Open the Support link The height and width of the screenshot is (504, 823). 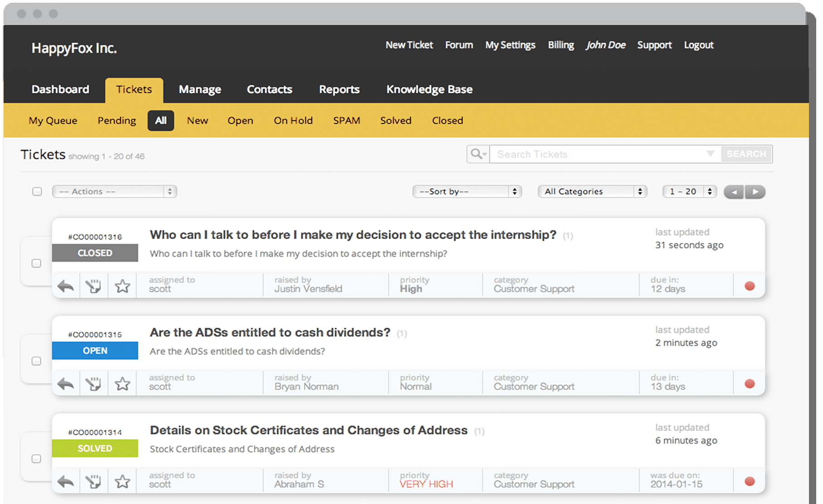click(x=654, y=45)
